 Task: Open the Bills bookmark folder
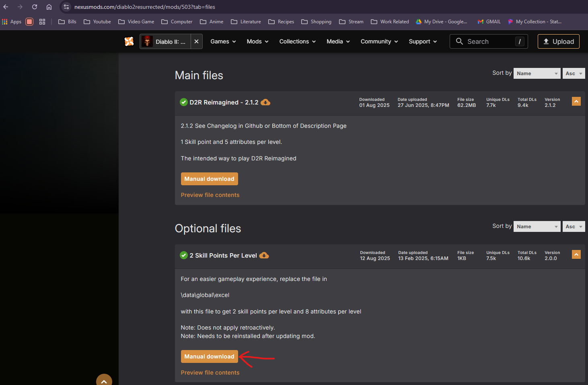(67, 22)
